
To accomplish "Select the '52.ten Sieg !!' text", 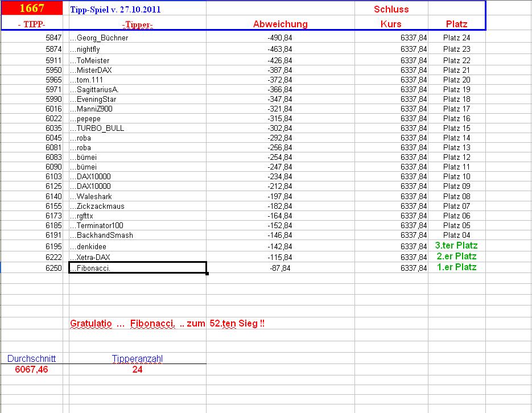I will pos(237,324).
